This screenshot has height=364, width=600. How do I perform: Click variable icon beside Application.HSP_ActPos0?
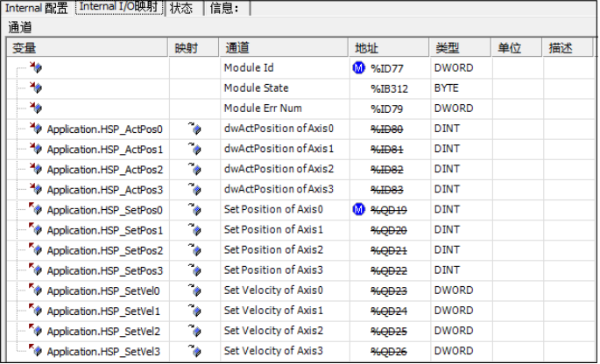pyautogui.click(x=36, y=129)
